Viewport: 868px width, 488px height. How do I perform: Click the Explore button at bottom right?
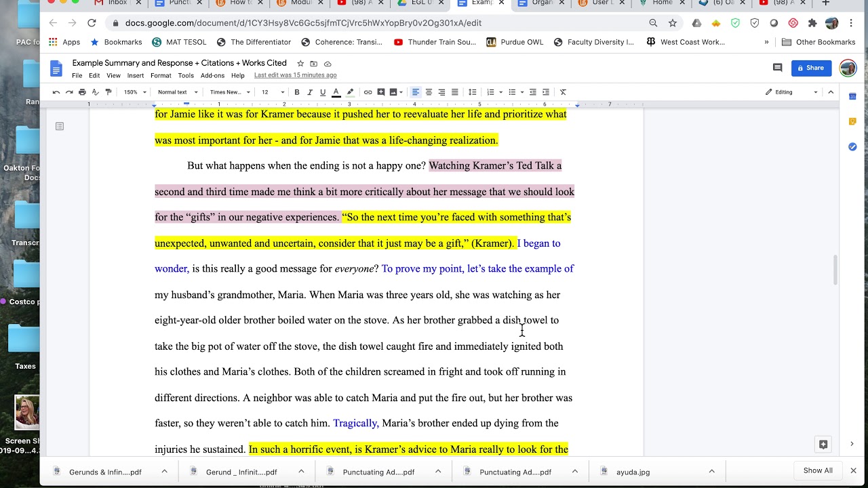823,445
